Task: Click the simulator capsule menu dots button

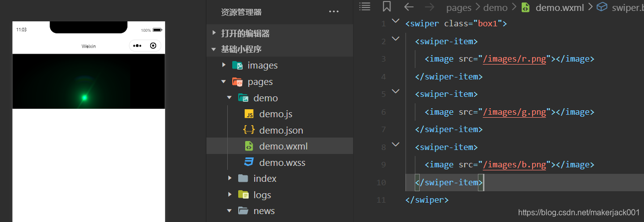Action: click(138, 46)
